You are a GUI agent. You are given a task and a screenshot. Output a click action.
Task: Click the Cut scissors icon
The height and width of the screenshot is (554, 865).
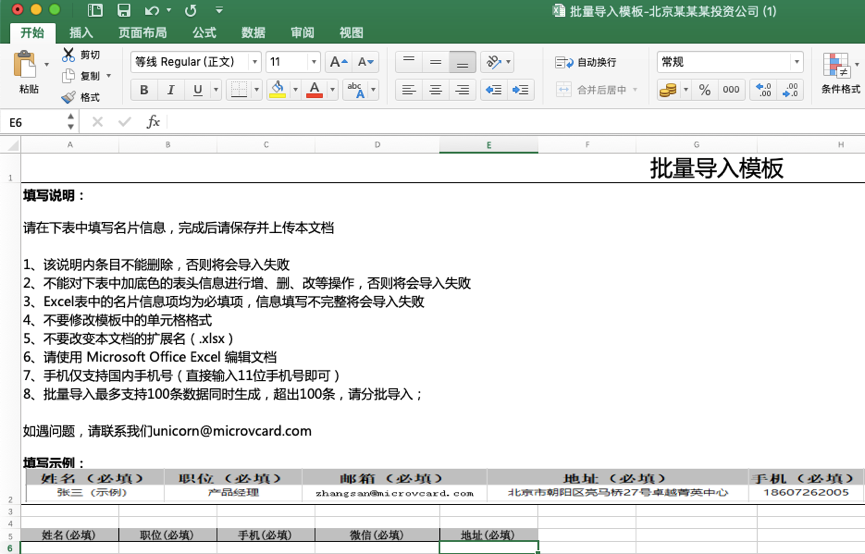68,55
